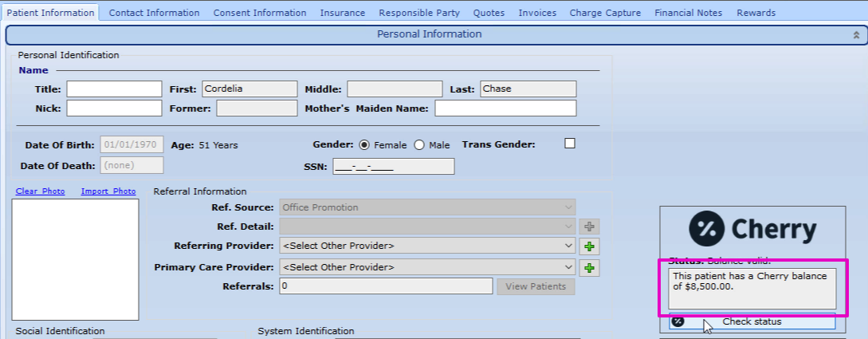
Task: Click the disabled plus beside Ref. Detail
Action: click(x=589, y=227)
